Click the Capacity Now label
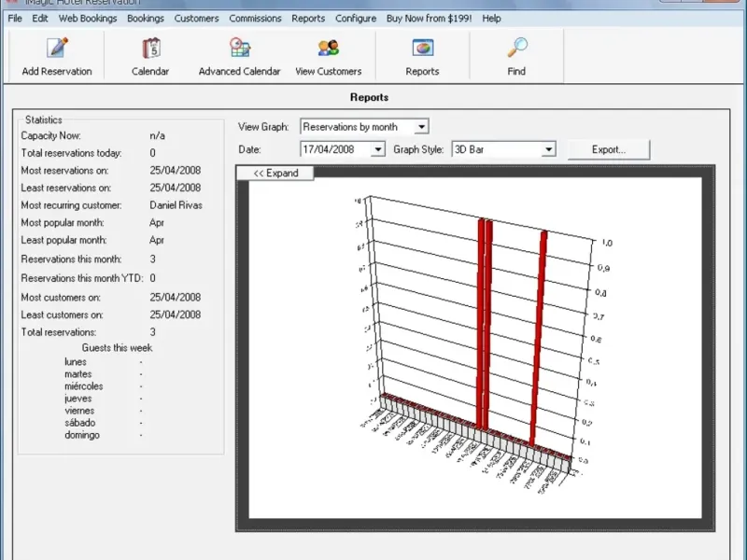This screenshot has width=747, height=560. click(50, 135)
